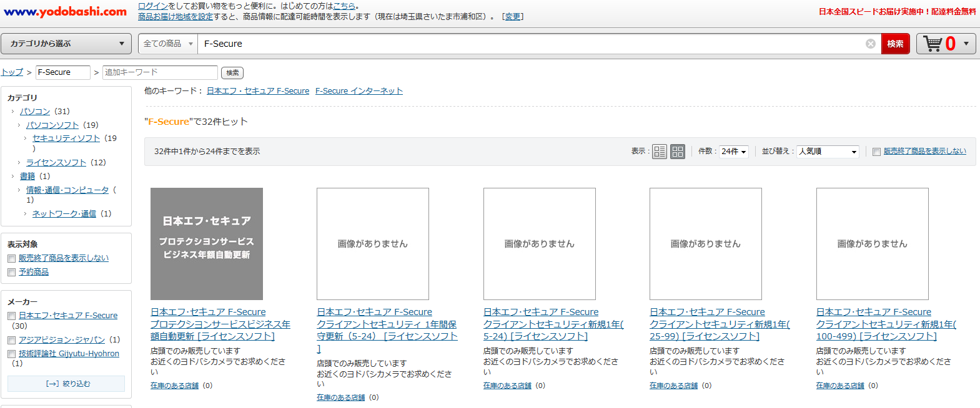Select the セキュリティソフト category
The height and width of the screenshot is (408, 980).
66,138
